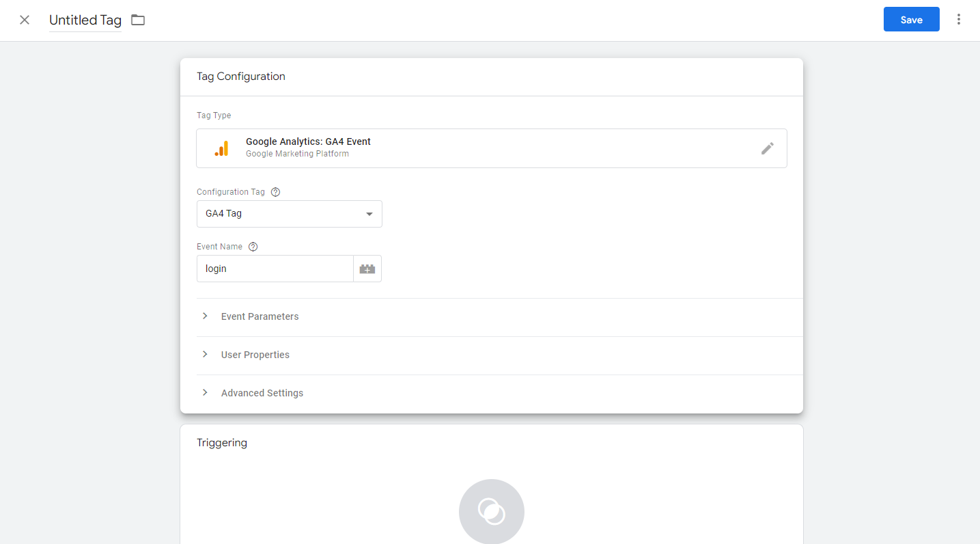Click the pencil edit icon for Tag Type
980x544 pixels.
tap(768, 148)
